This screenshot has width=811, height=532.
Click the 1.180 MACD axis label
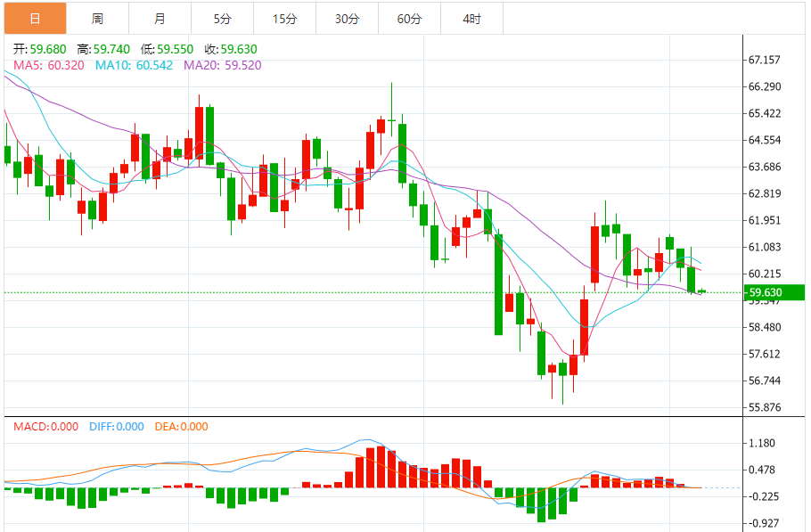point(765,444)
